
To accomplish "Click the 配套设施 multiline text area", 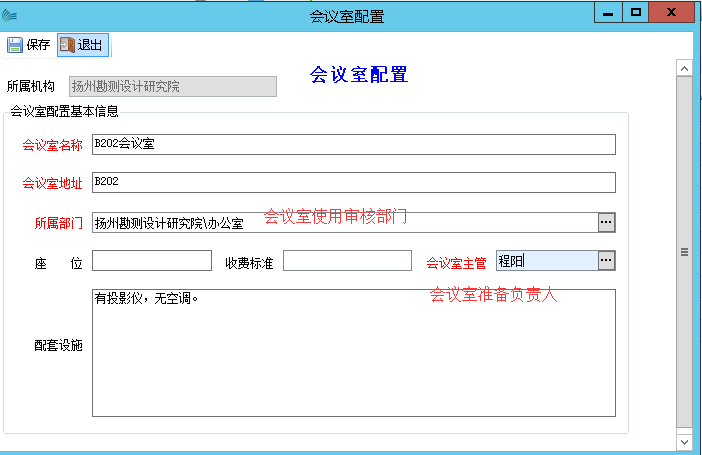I will [x=354, y=353].
